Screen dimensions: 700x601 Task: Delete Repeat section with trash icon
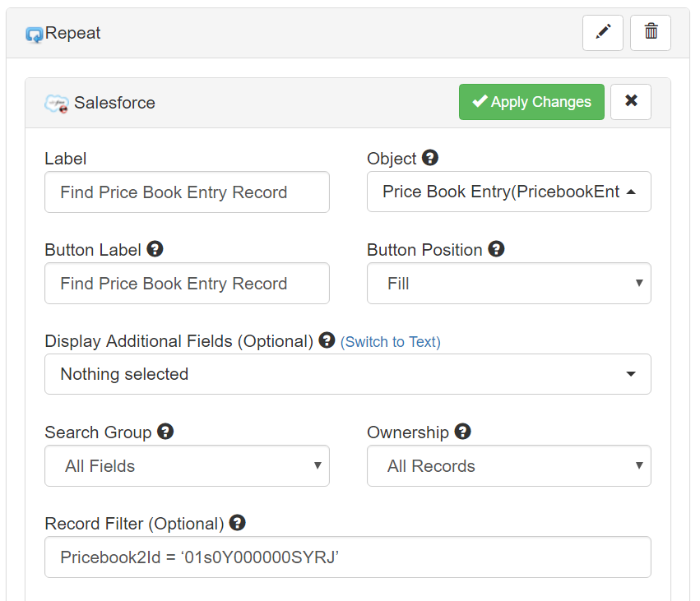[x=651, y=33]
